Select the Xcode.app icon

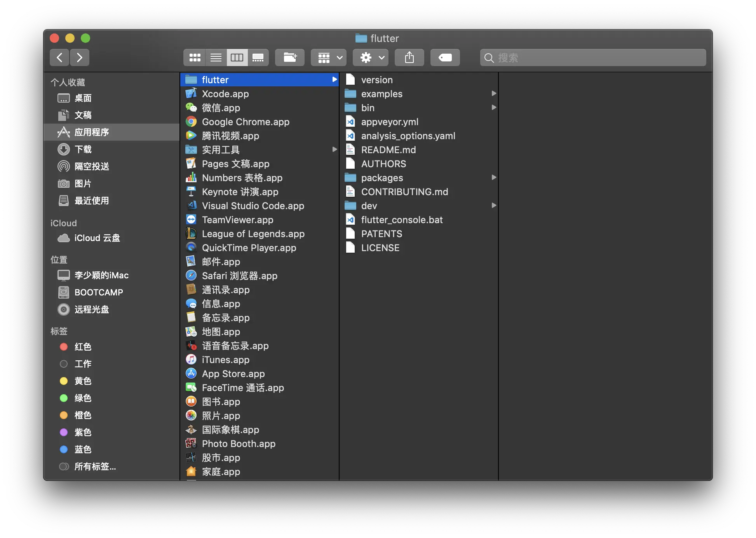tap(191, 94)
